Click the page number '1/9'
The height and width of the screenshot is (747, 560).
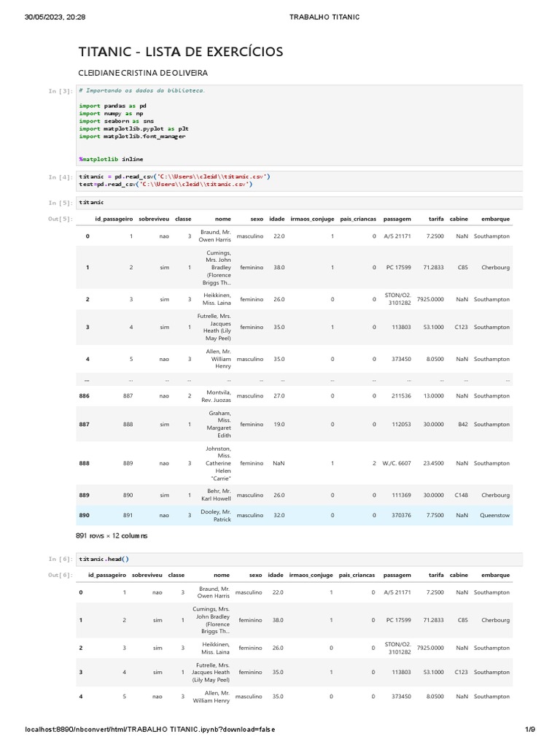coord(530,729)
